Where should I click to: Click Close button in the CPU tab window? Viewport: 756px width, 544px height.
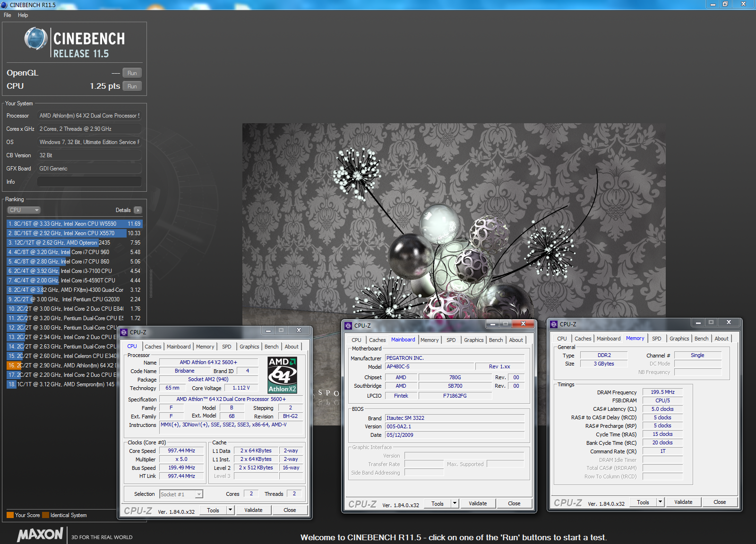(x=290, y=510)
